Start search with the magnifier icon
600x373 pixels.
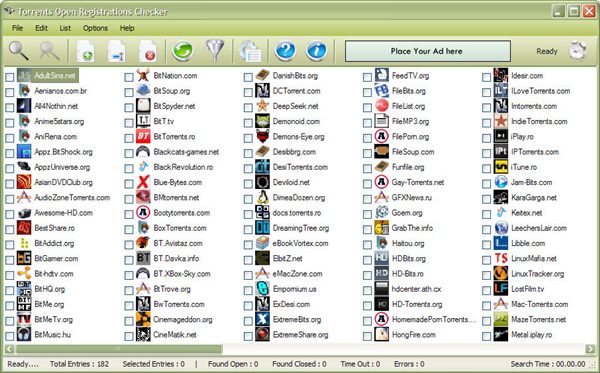click(19, 50)
